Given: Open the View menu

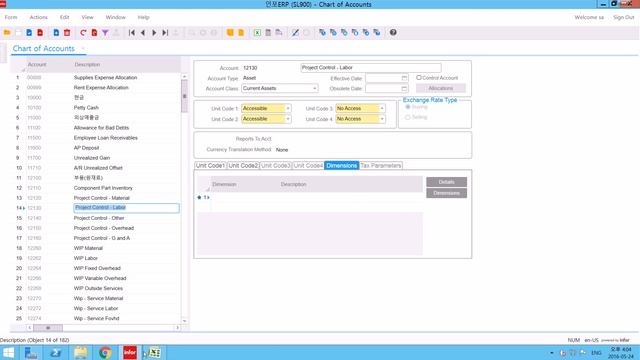Looking at the screenshot, I should click(x=87, y=18).
